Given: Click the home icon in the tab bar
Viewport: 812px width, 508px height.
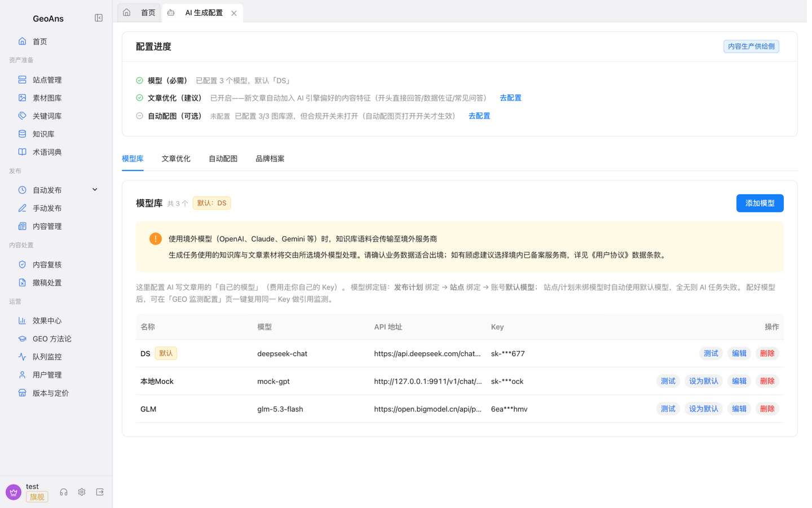Looking at the screenshot, I should click(x=127, y=12).
